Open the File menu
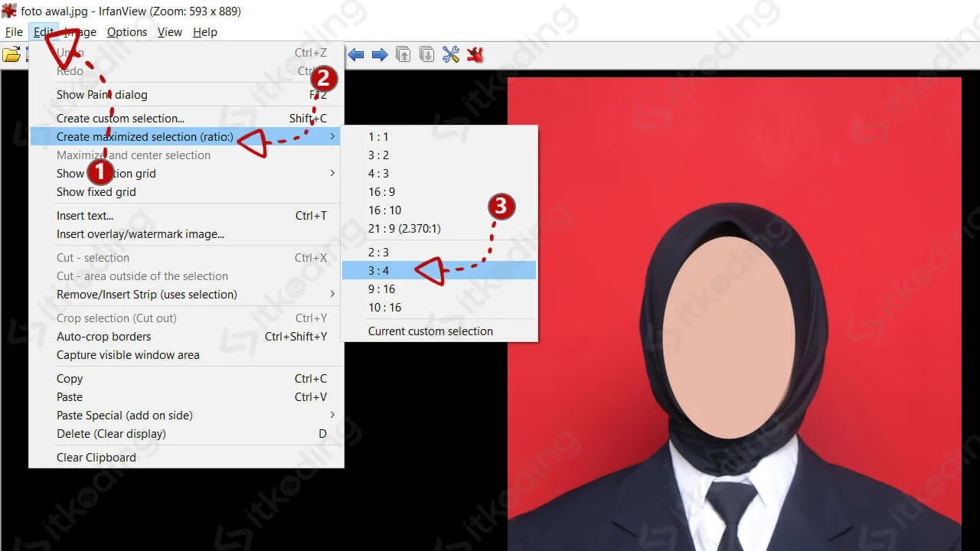 tap(14, 32)
